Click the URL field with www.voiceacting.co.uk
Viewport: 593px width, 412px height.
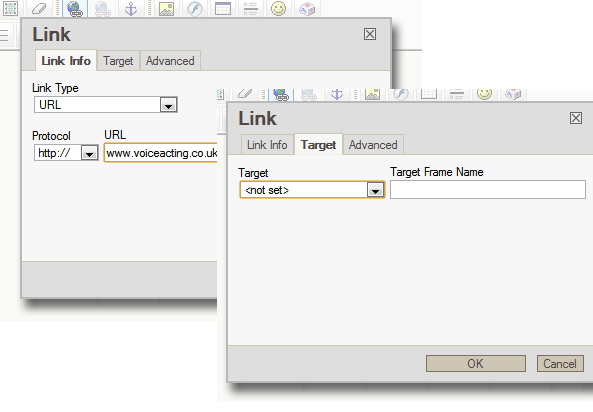[161, 153]
